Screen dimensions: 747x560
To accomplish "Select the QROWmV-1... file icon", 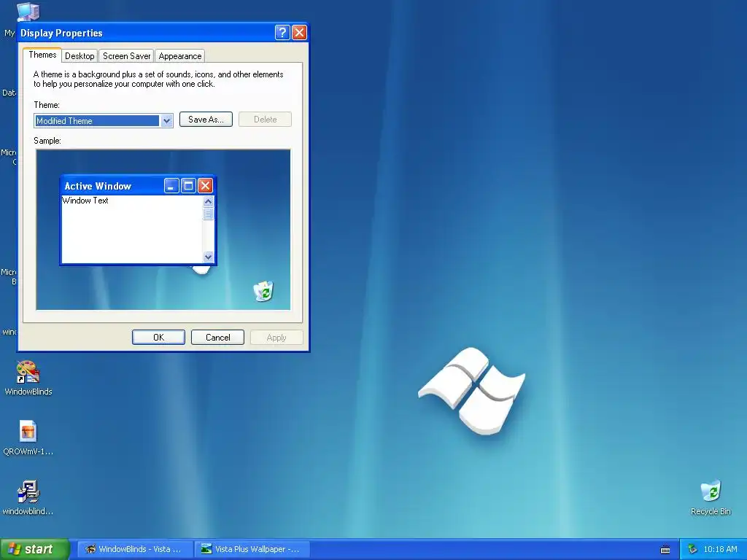I will pyautogui.click(x=28, y=437).
